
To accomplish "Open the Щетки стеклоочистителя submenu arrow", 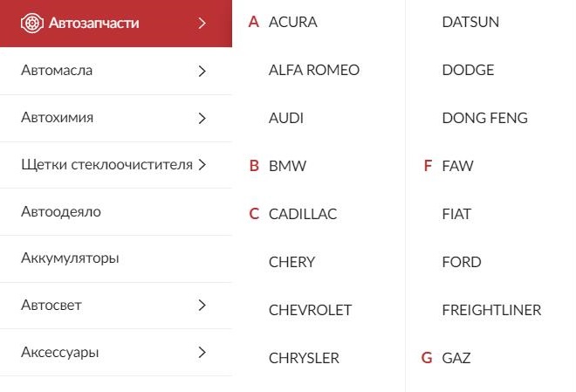I will pos(202,165).
